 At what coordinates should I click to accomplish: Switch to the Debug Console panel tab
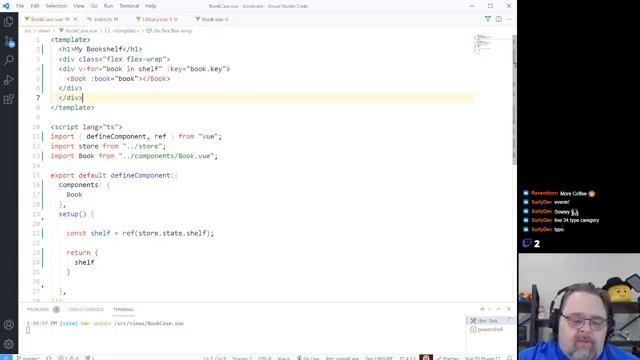click(x=86, y=309)
